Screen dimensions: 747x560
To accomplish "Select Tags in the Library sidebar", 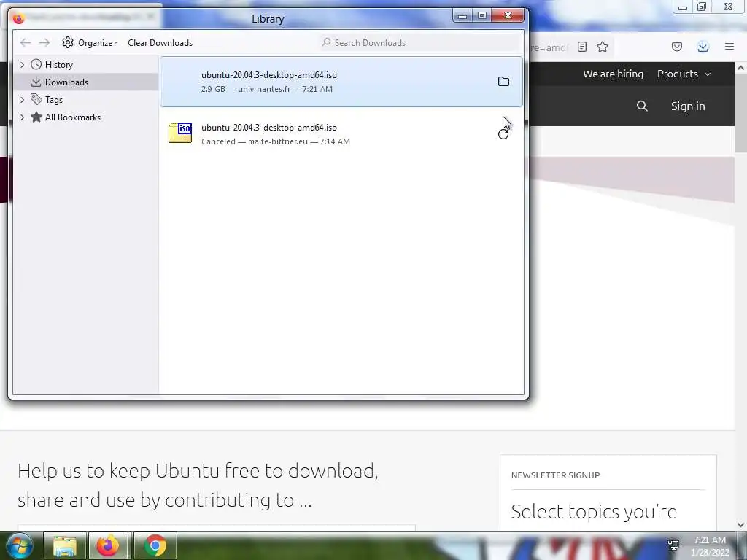I will pyautogui.click(x=54, y=100).
